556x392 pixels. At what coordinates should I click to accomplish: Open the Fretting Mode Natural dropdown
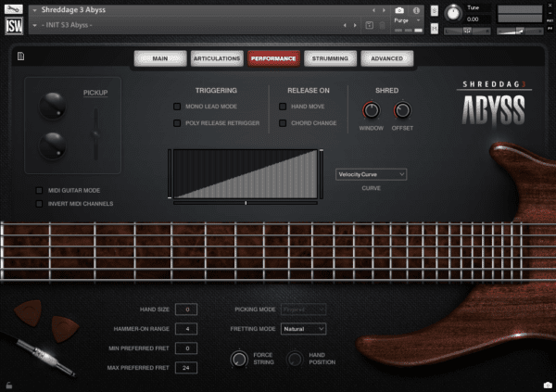(303, 329)
